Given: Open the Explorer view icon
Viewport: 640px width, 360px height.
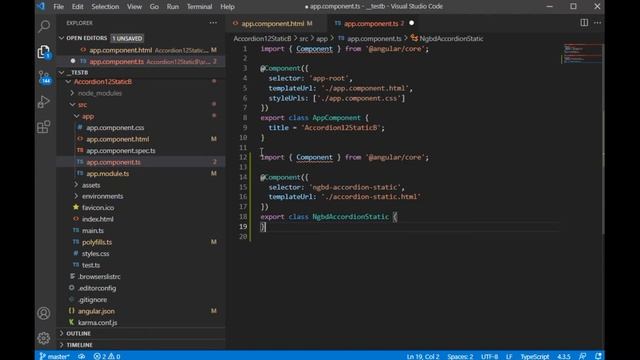Looking at the screenshot, I should click(x=44, y=52).
